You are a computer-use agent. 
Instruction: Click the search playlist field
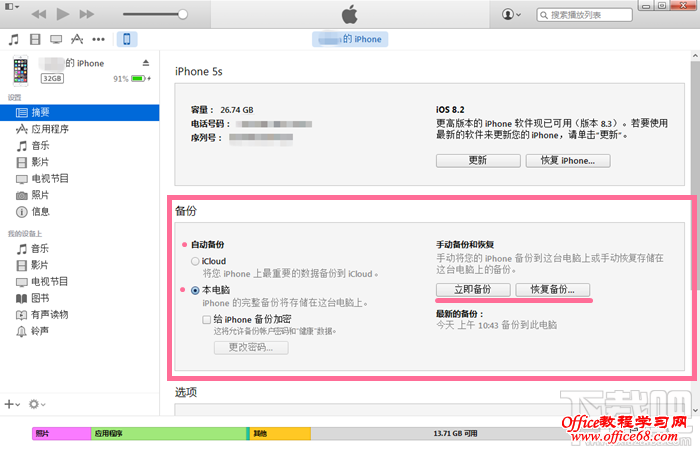click(584, 15)
